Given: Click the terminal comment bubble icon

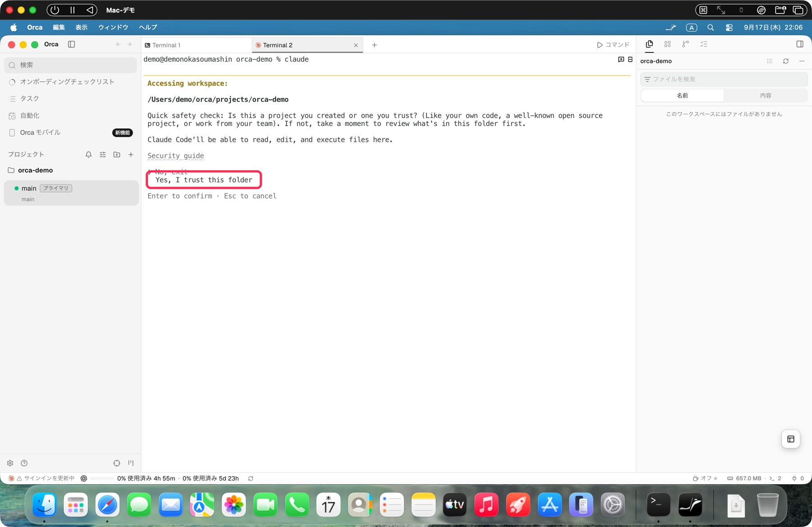Looking at the screenshot, I should tap(621, 60).
